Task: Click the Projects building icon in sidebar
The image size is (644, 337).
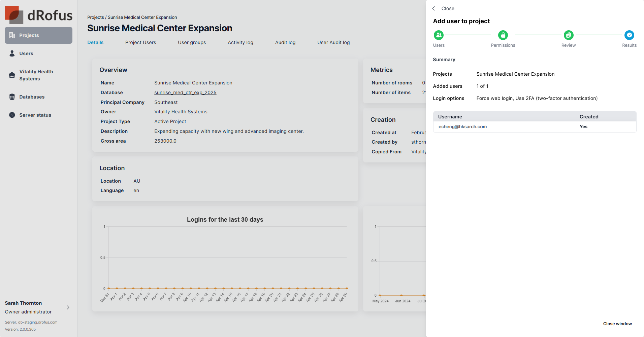Action: [12, 35]
